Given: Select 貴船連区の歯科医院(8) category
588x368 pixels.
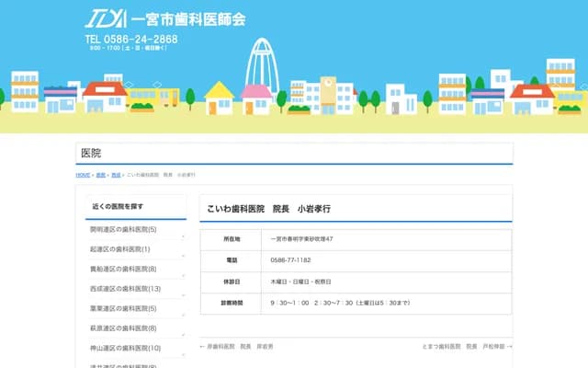Looking at the screenshot, I should 123,269.
